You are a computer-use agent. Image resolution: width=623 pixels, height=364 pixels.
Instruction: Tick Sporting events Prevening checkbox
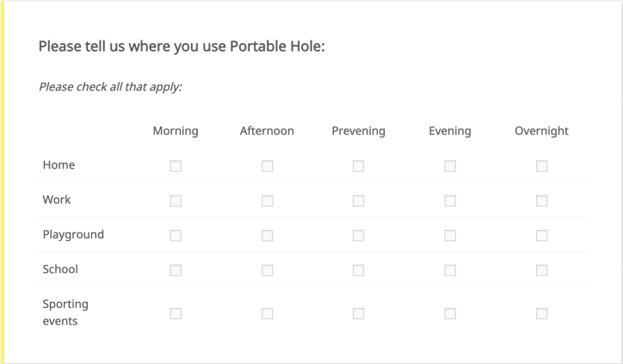click(x=358, y=313)
